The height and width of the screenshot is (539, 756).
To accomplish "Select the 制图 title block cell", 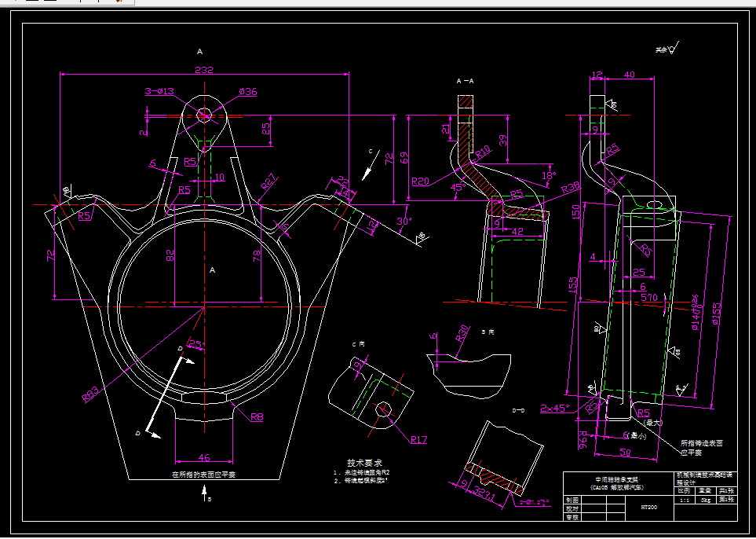I will pyautogui.click(x=572, y=499).
